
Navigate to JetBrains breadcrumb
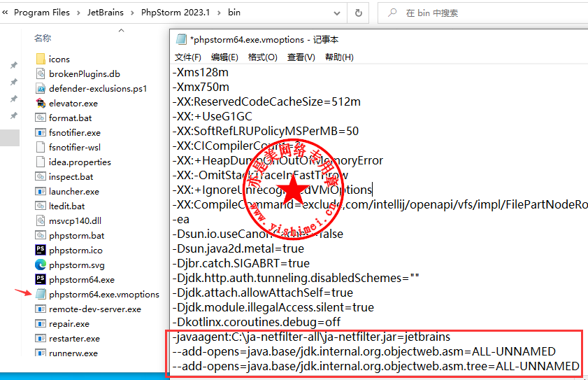[106, 13]
